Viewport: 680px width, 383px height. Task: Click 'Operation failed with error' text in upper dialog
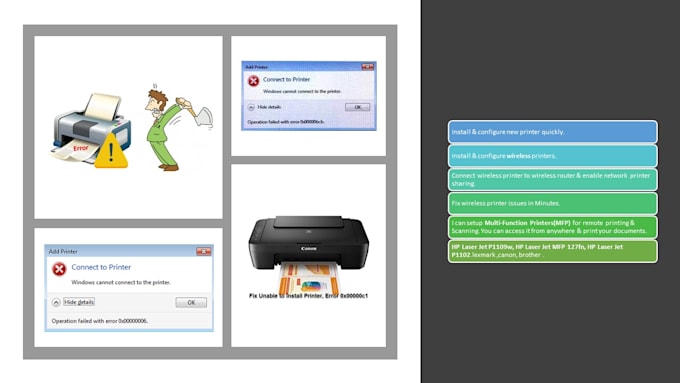pyautogui.click(x=285, y=122)
